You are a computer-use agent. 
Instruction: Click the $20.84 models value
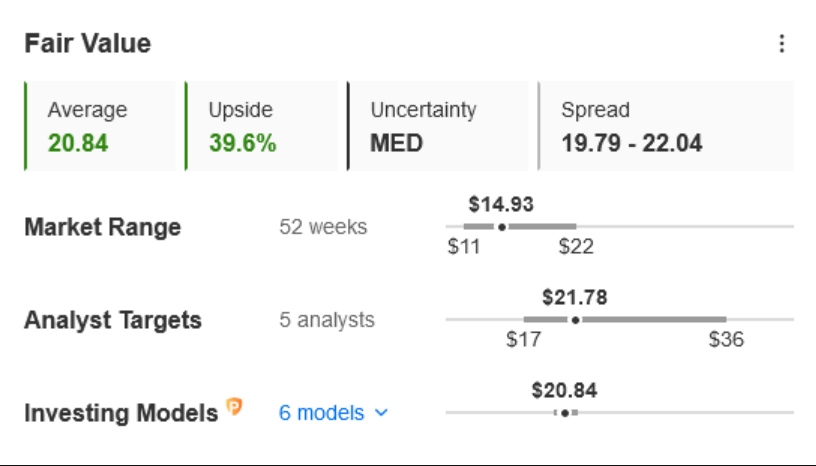pos(565,391)
